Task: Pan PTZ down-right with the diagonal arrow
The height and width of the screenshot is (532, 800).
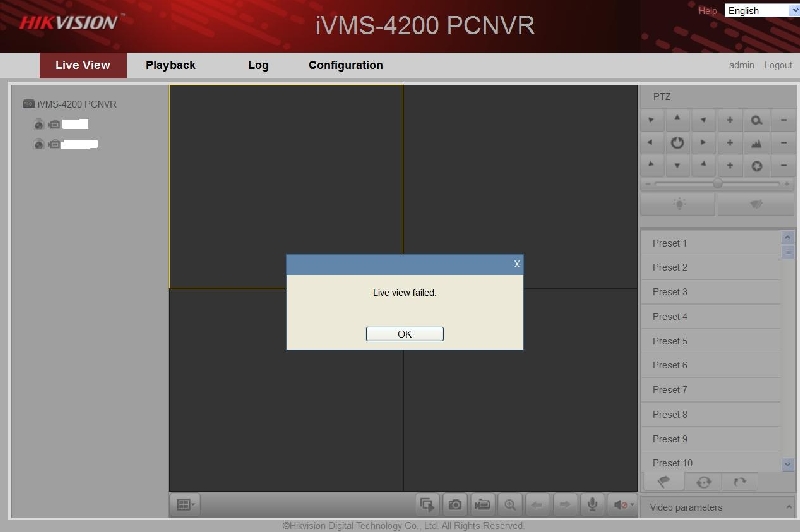Action: click(x=703, y=164)
